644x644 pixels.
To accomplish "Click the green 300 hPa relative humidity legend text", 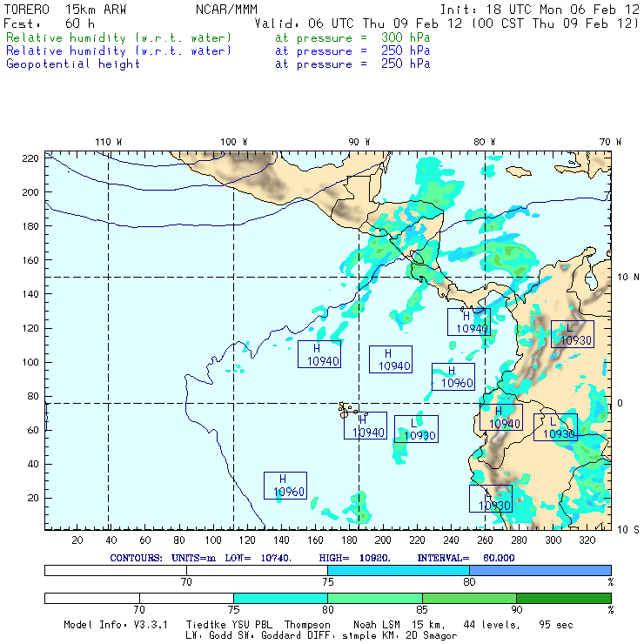I will [119, 38].
